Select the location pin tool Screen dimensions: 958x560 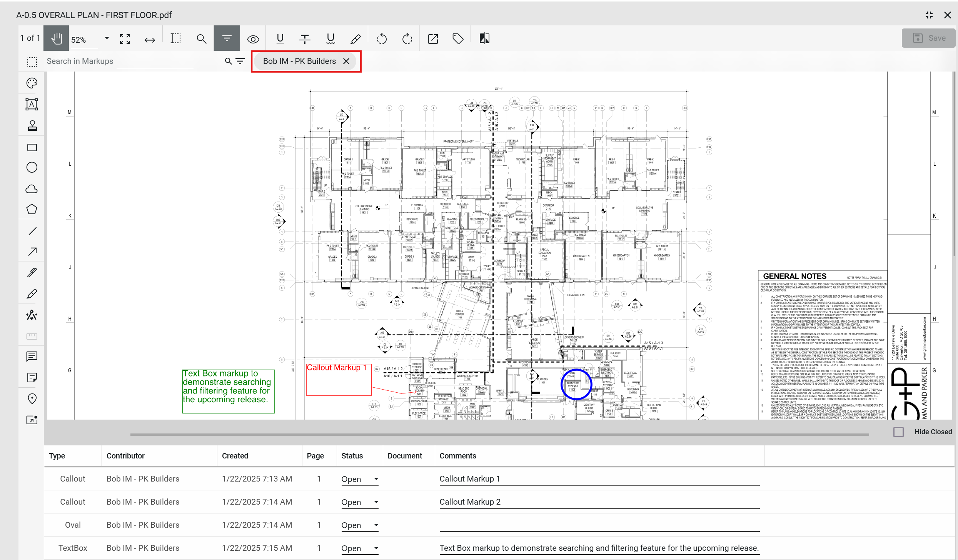tap(32, 399)
